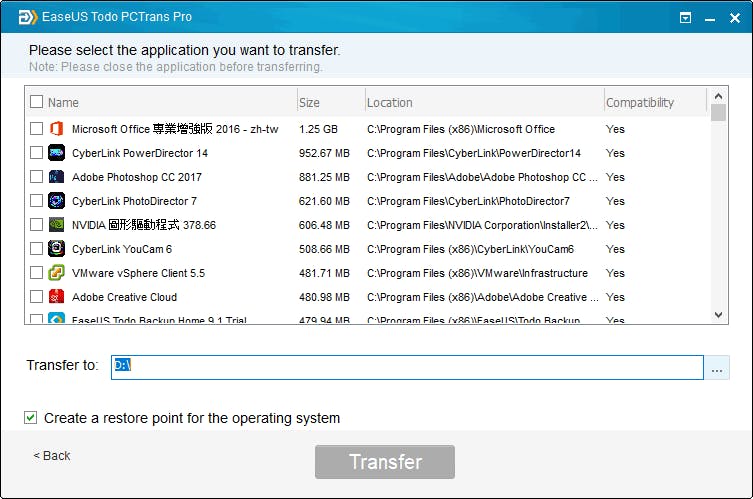Click the Adobe Creative Cloud icon
This screenshot has width=753, height=499.
click(56, 297)
